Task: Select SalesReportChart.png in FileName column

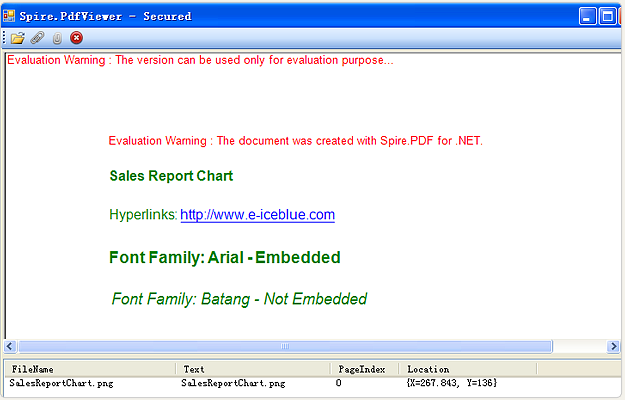Action: coord(61,383)
